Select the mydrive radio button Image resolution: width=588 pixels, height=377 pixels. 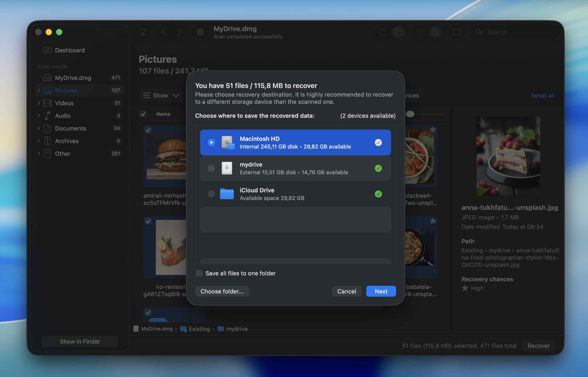[x=211, y=168]
